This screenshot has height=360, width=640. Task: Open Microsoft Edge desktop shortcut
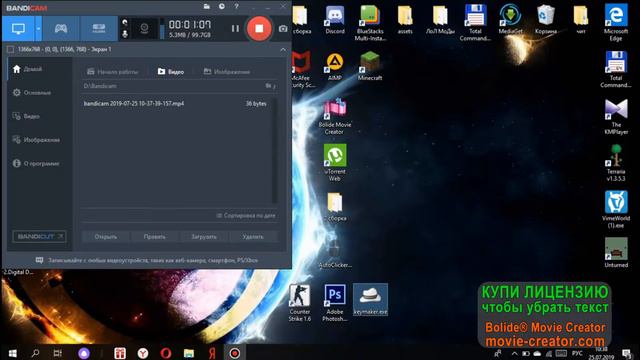pos(616,23)
